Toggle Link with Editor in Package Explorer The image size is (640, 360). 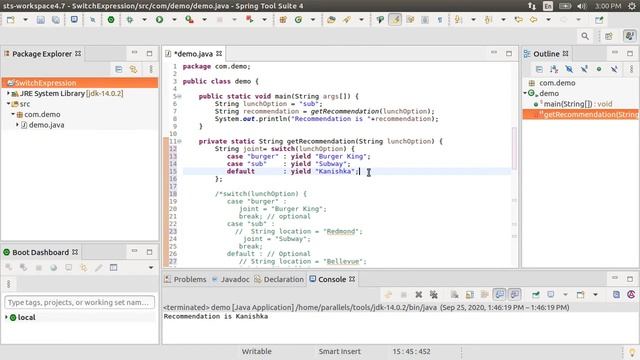pos(133,69)
